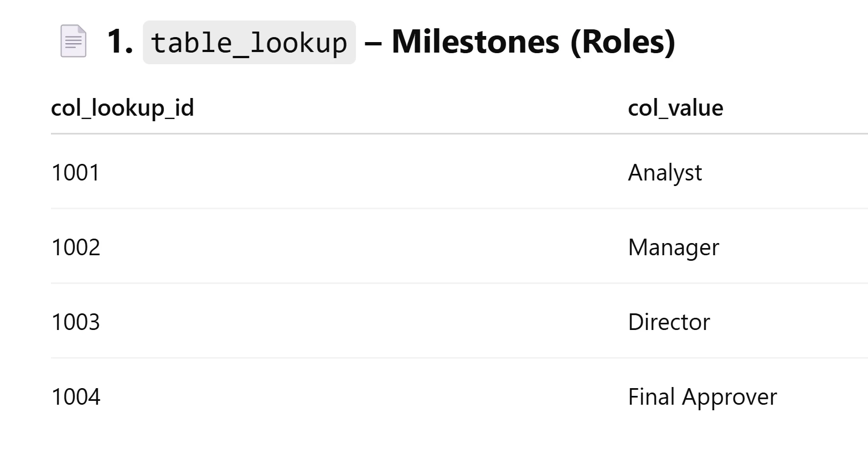Click the Director value cell
This screenshot has height=454, width=868.
click(x=669, y=322)
